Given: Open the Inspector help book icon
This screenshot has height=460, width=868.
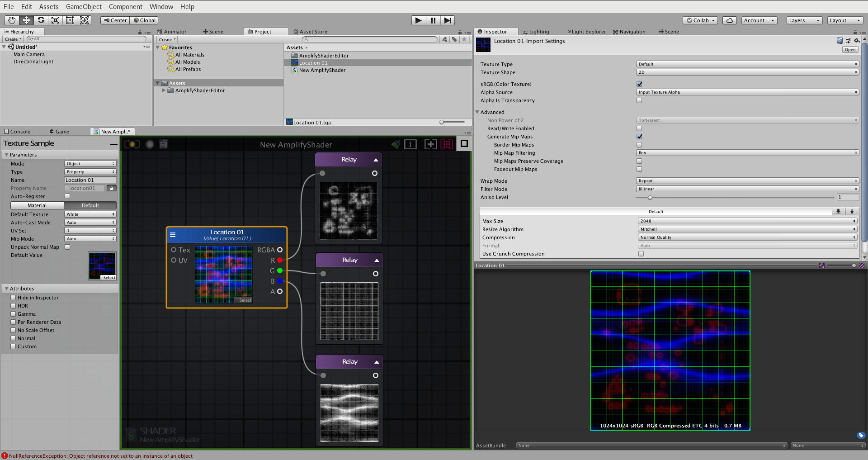Looking at the screenshot, I should coord(840,41).
